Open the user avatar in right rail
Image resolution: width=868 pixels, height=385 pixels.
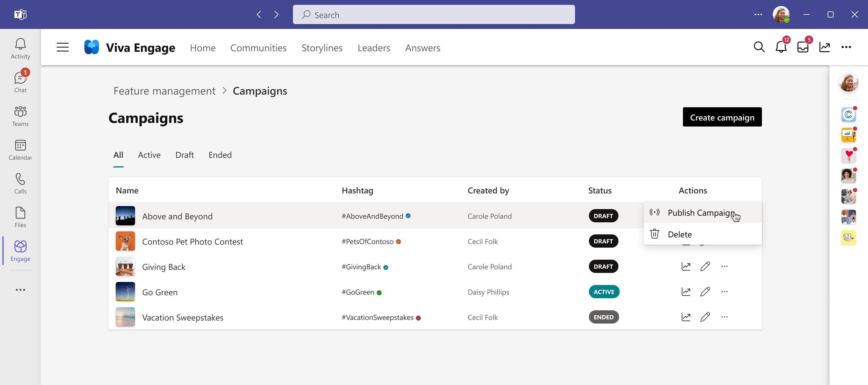tap(848, 82)
